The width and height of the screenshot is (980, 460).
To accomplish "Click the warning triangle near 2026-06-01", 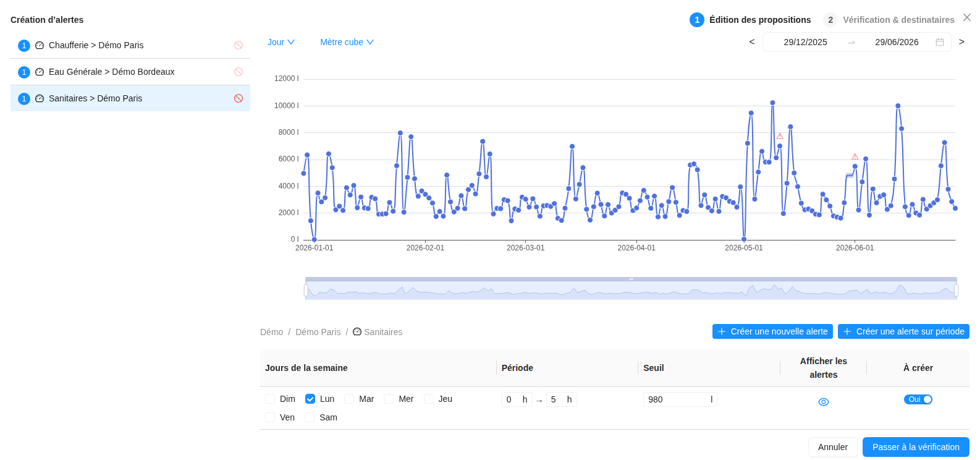I will coord(855,156).
